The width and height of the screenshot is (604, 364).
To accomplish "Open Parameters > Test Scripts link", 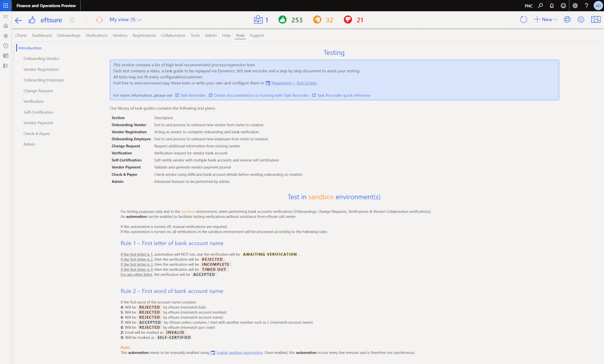I will coord(294,83).
